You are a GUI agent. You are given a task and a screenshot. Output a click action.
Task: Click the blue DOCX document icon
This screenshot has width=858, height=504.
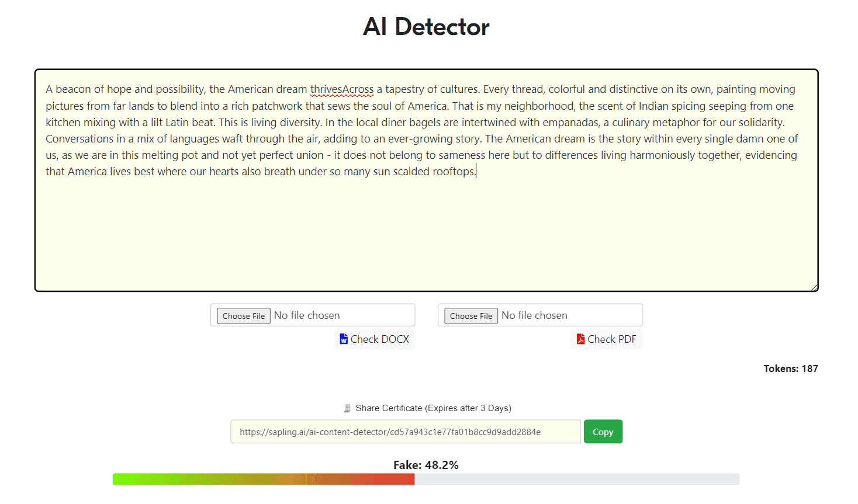click(344, 339)
